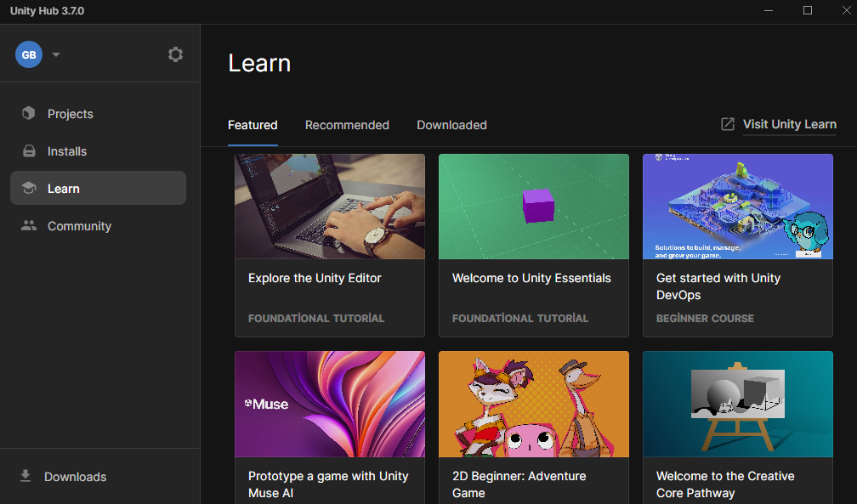Expand the account dropdown arrow
This screenshot has width=857, height=504.
[x=56, y=54]
